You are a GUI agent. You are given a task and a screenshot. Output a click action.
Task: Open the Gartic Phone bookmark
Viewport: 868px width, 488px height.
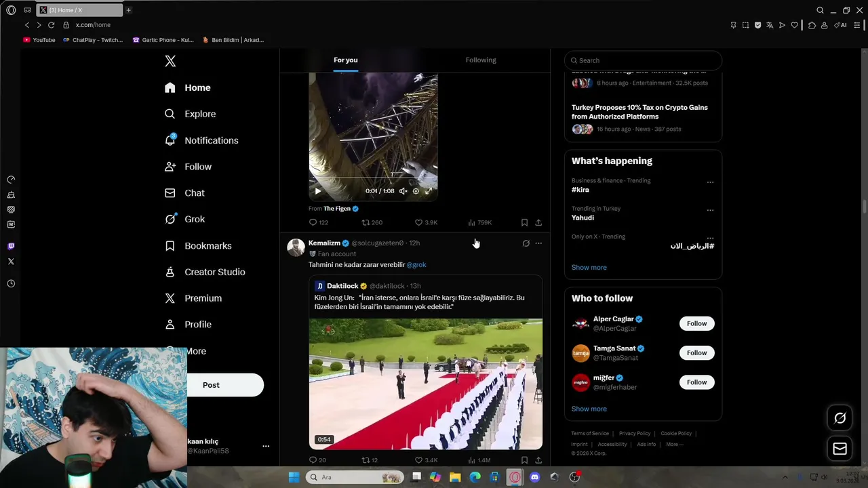(163, 40)
